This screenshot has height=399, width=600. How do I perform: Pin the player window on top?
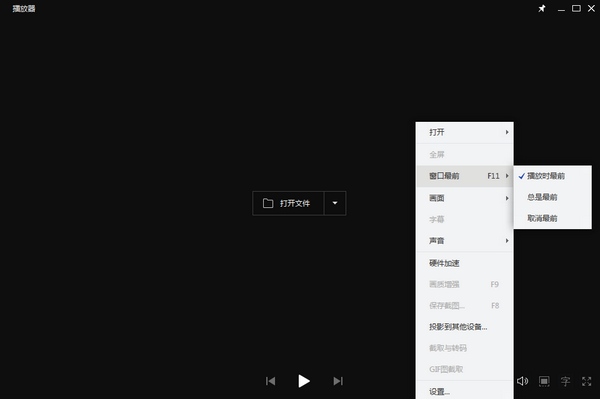pos(542,8)
